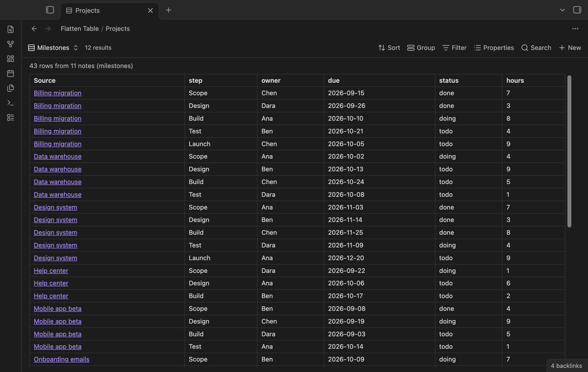This screenshot has height=372, width=588.
Task: Open the Milestones view dropdown
Action: pyautogui.click(x=53, y=47)
